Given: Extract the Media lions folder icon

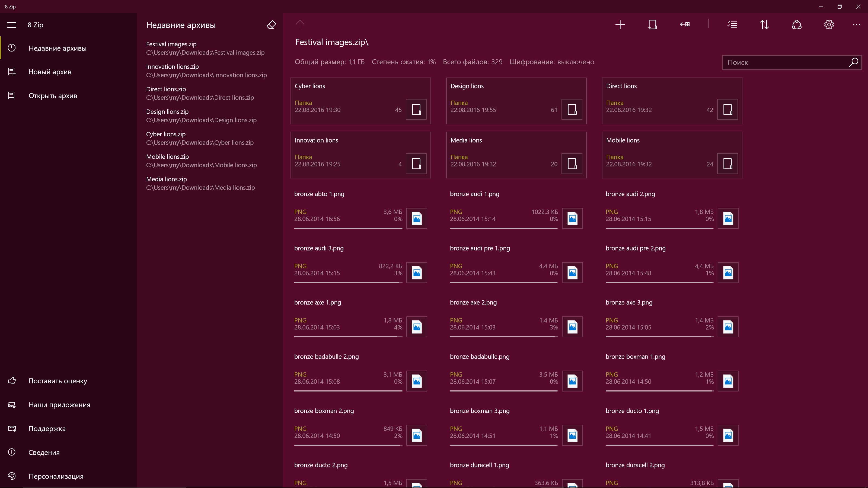Looking at the screenshot, I should 572,164.
